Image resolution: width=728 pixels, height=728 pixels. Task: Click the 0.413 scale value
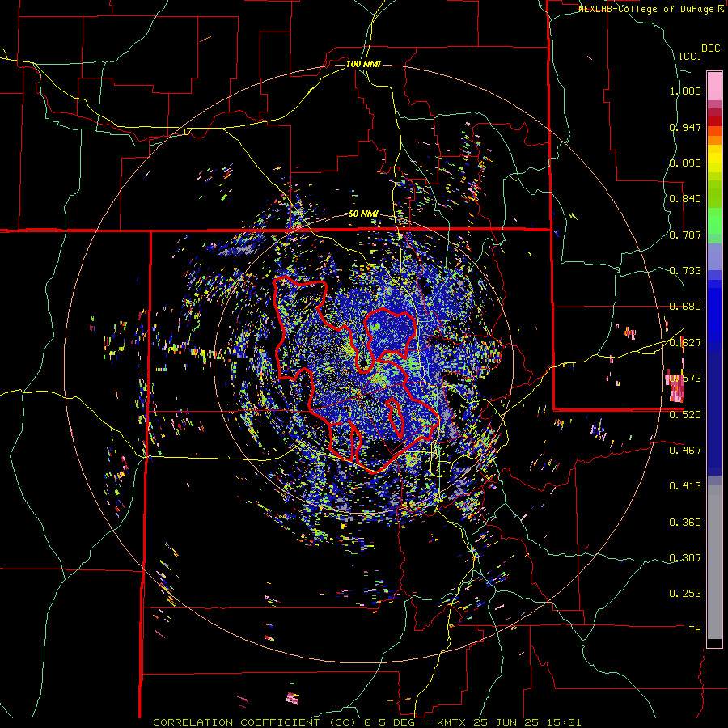pyautogui.click(x=685, y=485)
